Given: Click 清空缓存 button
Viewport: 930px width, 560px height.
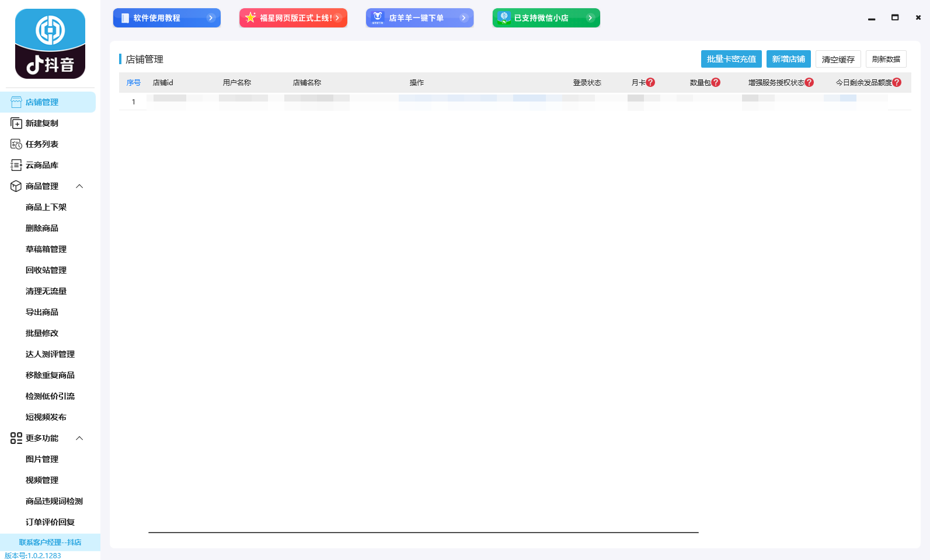Looking at the screenshot, I should click(838, 59).
